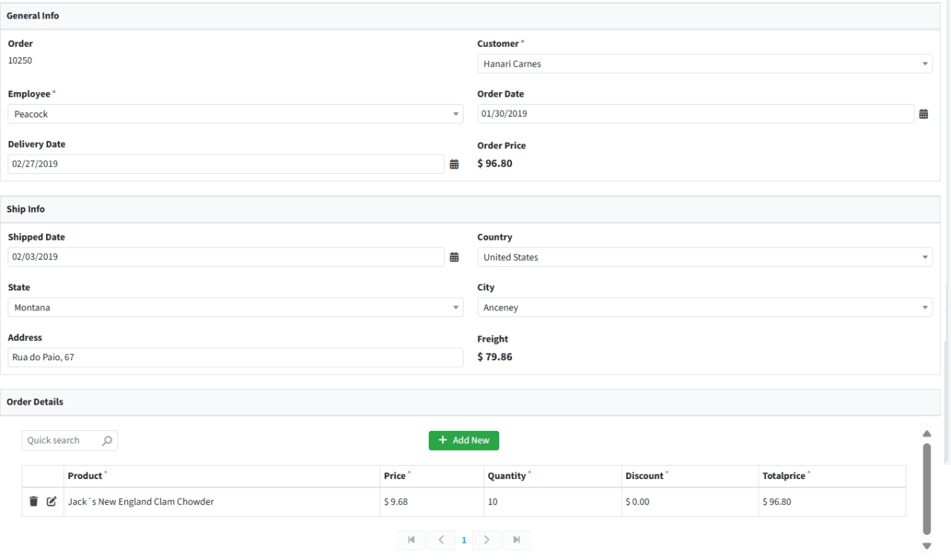The height and width of the screenshot is (560, 951).
Task: Open calendar for Shipped Date
Action: click(x=454, y=257)
